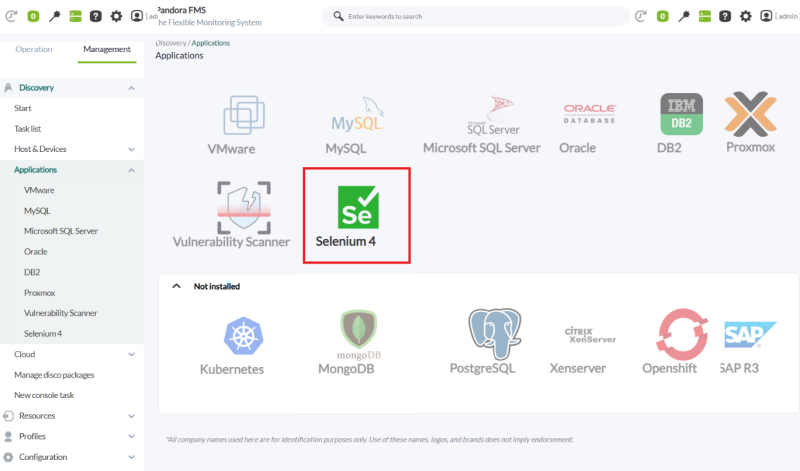Click the Not installed section heading

coord(217,286)
